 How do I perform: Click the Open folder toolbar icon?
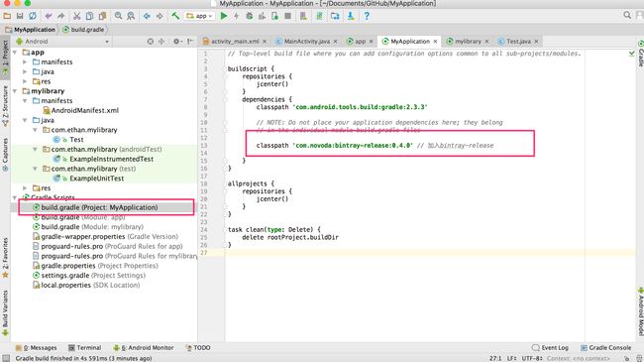7,16
